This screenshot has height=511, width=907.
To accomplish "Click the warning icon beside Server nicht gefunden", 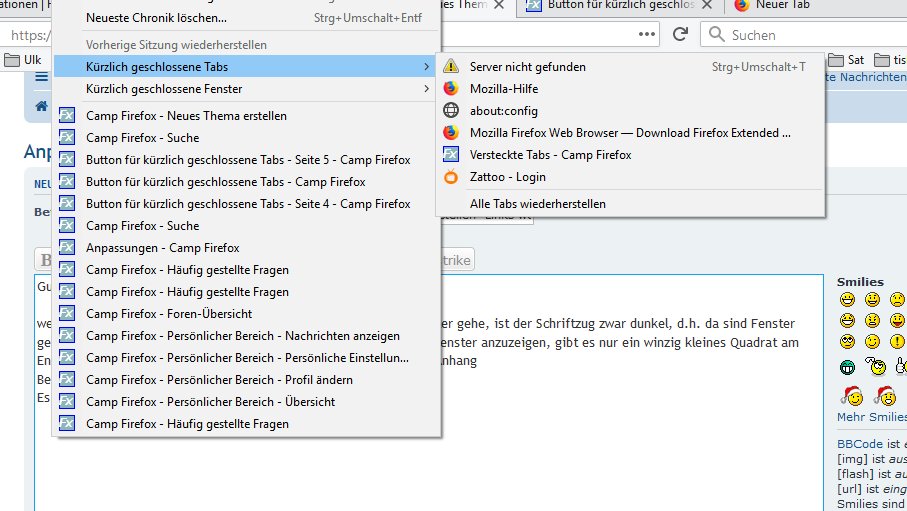I will click(x=451, y=67).
